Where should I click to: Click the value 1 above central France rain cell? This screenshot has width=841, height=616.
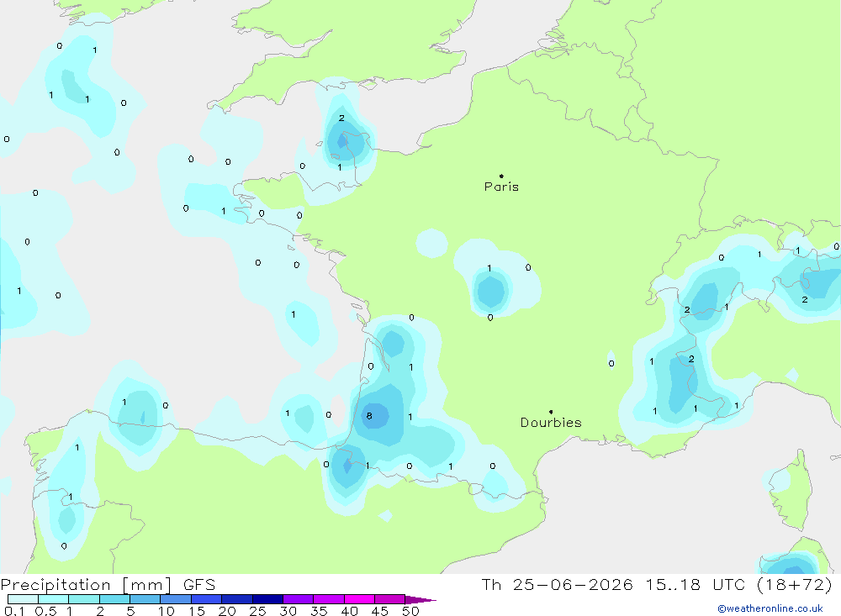(x=489, y=268)
